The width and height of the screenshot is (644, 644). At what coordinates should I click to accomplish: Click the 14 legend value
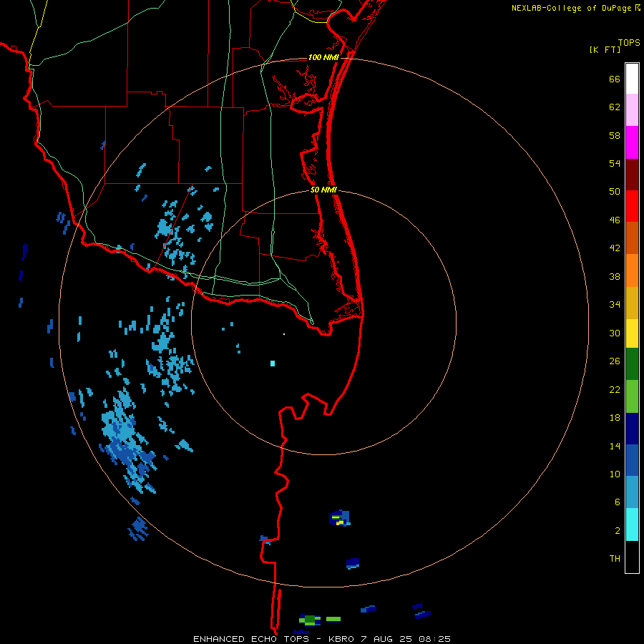tap(615, 446)
